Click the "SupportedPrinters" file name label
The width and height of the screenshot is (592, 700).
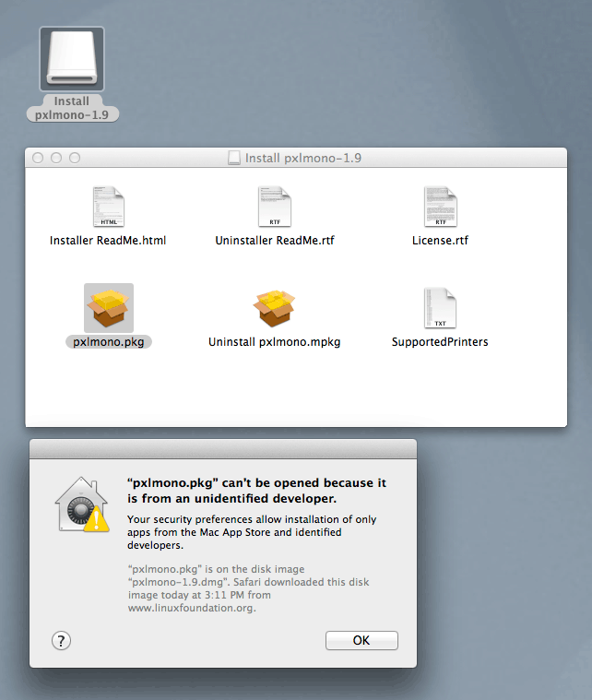point(440,342)
